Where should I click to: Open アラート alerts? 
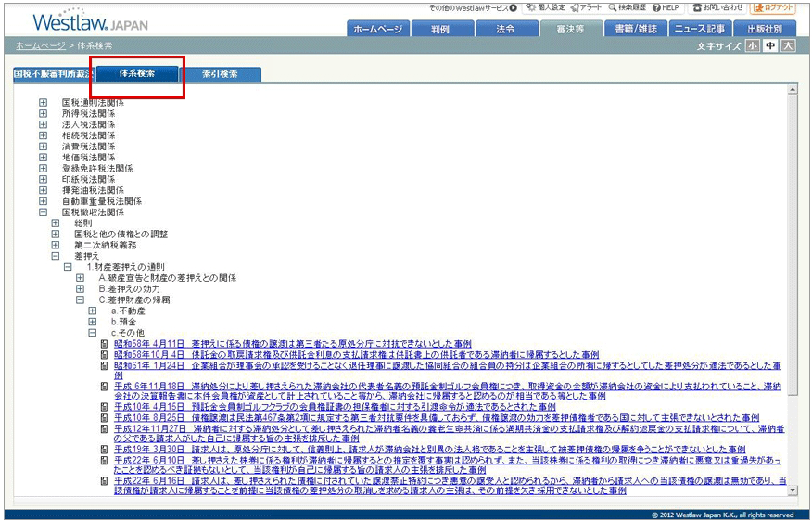coord(586,7)
